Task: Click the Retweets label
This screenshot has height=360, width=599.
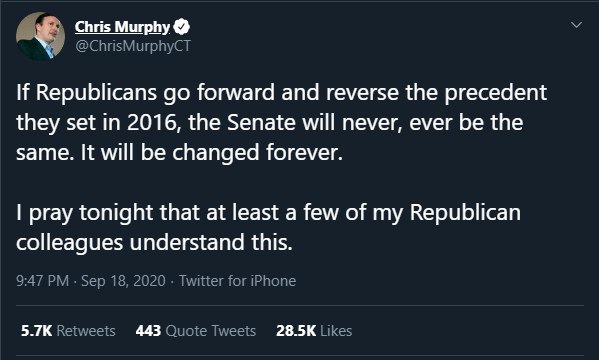Action: tap(86, 331)
